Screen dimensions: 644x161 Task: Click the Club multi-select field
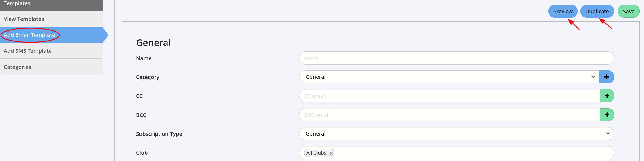474,153
